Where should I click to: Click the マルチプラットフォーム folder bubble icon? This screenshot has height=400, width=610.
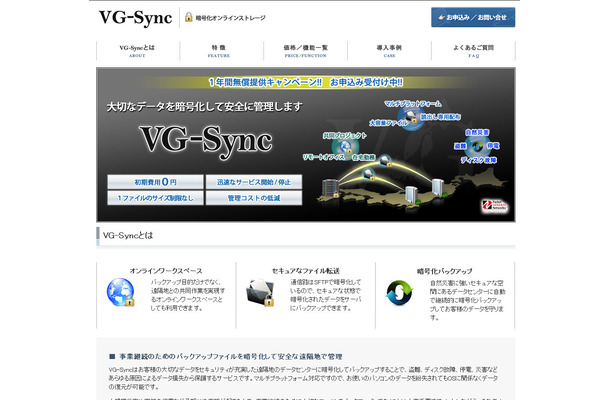pos(410,116)
